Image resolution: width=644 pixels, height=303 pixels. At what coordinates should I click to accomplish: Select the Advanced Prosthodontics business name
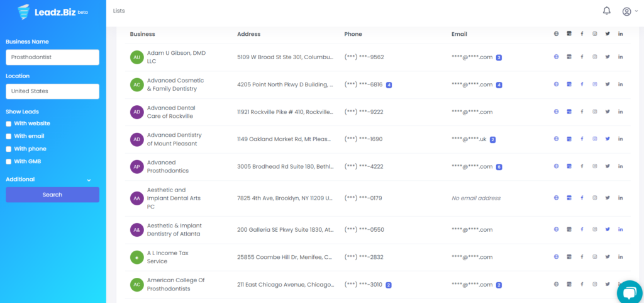pyautogui.click(x=168, y=166)
